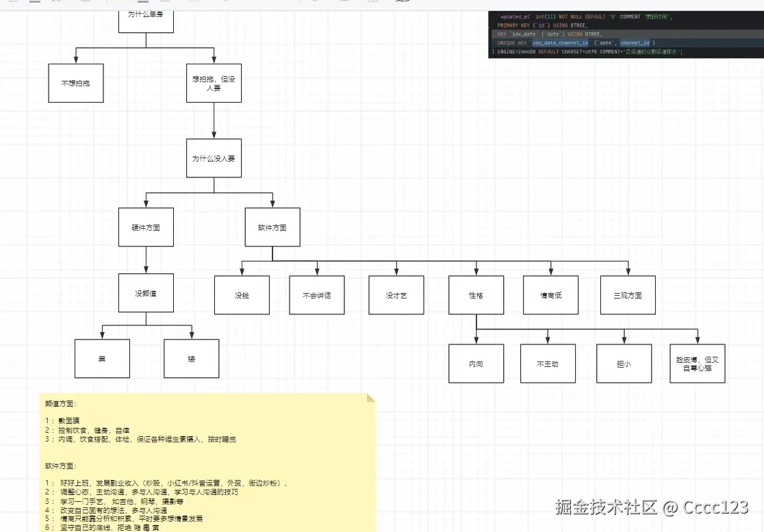The height and width of the screenshot is (532, 764).
Task: Click the 没颜值 node
Action: (146, 292)
